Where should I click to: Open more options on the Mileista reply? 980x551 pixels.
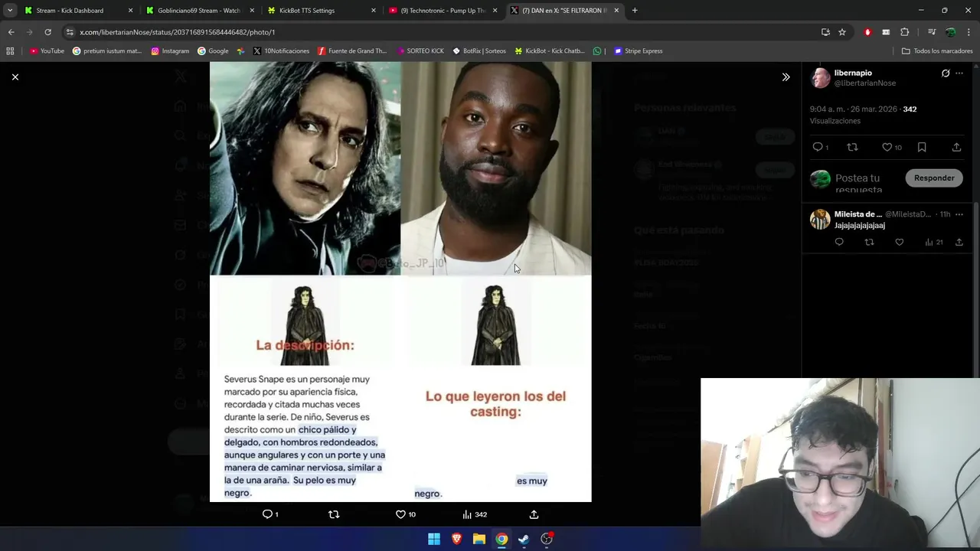959,214
